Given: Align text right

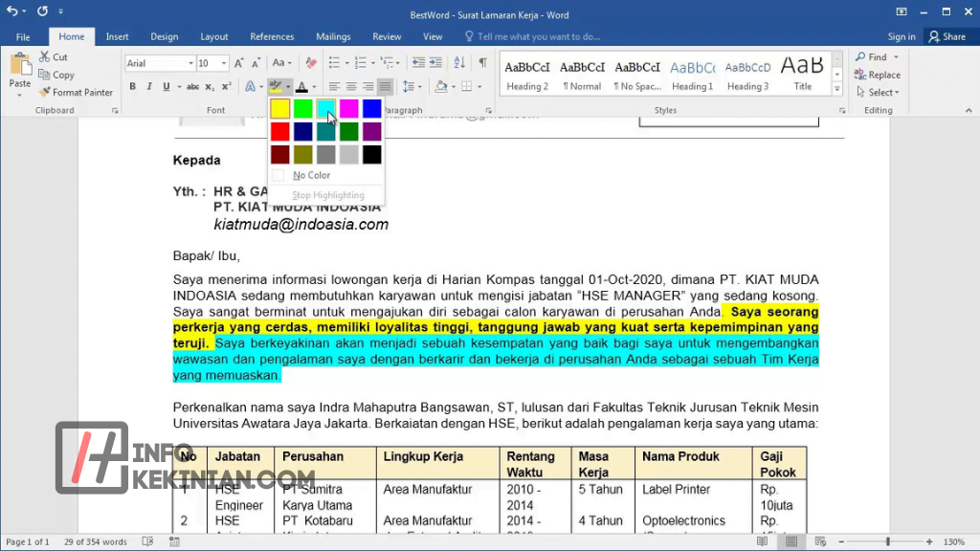Looking at the screenshot, I should pyautogui.click(x=368, y=87).
